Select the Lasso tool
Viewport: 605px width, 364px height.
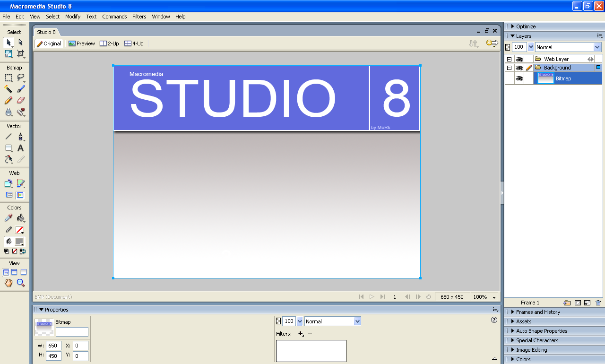(x=20, y=78)
